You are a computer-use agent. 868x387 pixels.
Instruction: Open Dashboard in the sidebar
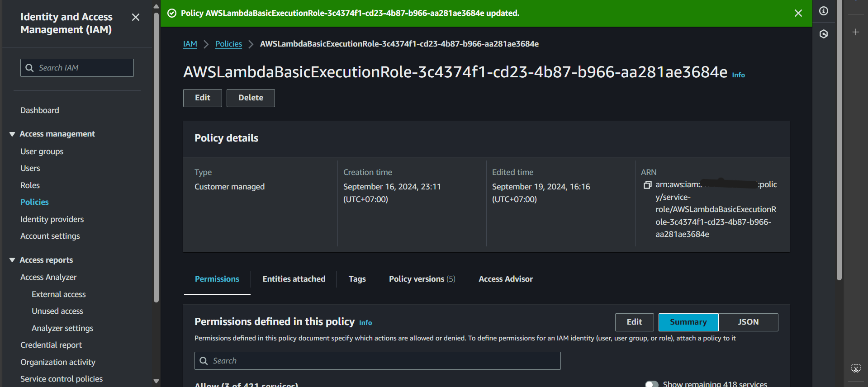point(40,110)
